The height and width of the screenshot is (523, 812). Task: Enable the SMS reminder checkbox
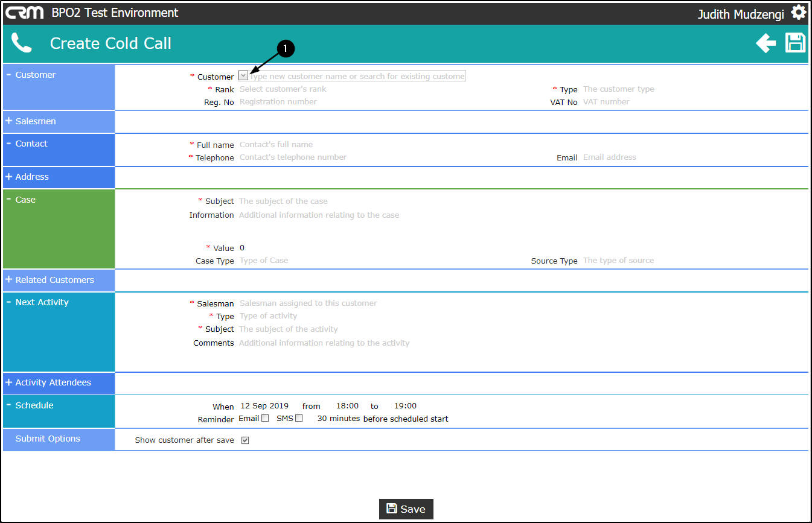299,418
